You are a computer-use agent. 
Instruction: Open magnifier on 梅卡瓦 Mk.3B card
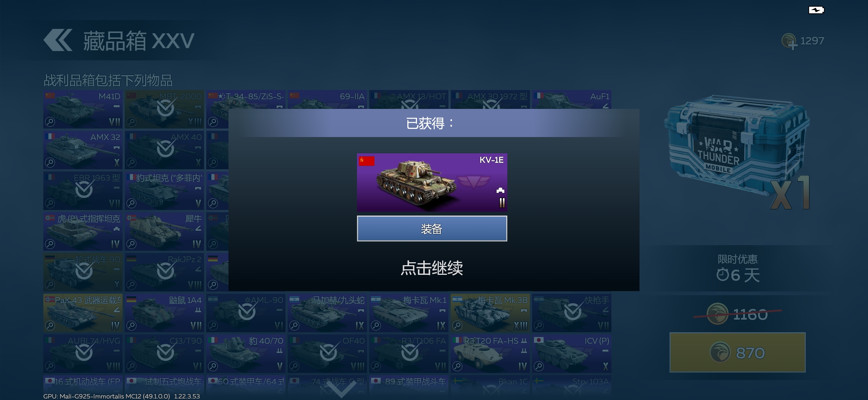coord(457,325)
